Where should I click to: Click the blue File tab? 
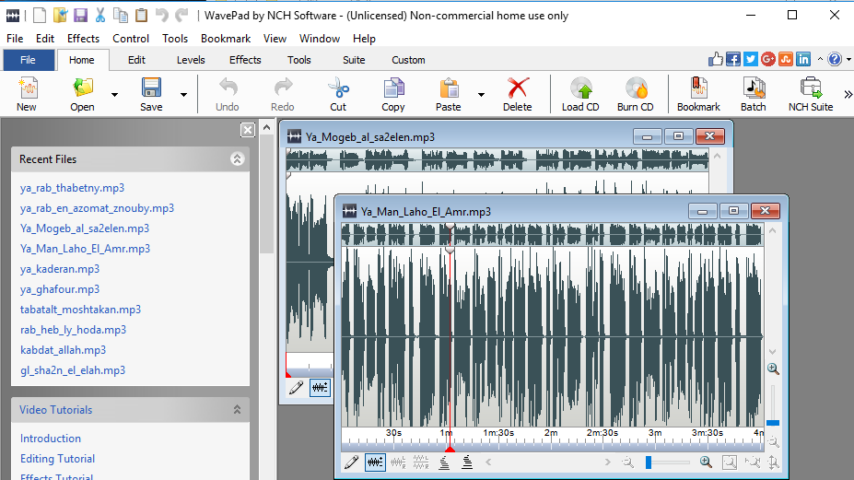point(28,60)
